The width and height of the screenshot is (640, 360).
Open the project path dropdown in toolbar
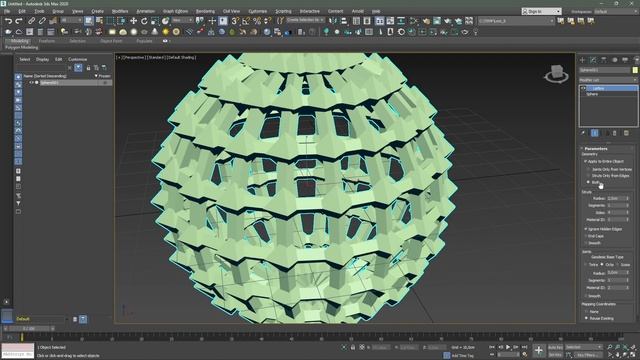(516, 21)
